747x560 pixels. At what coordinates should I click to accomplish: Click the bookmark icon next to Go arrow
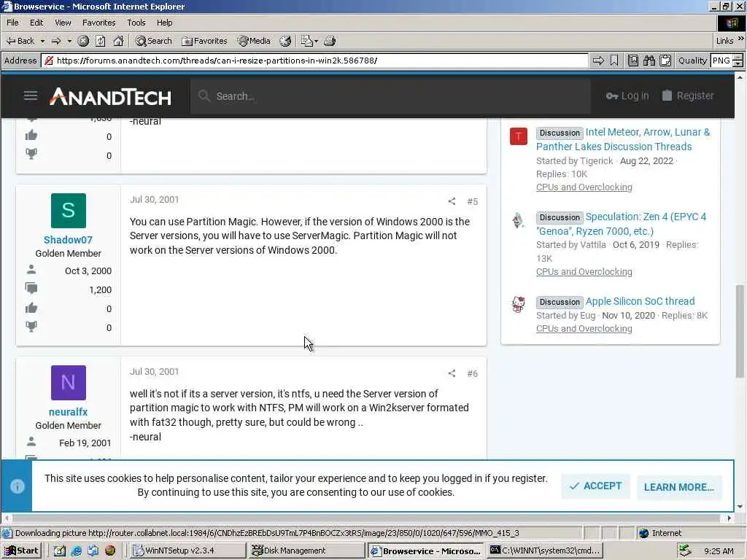(x=614, y=61)
